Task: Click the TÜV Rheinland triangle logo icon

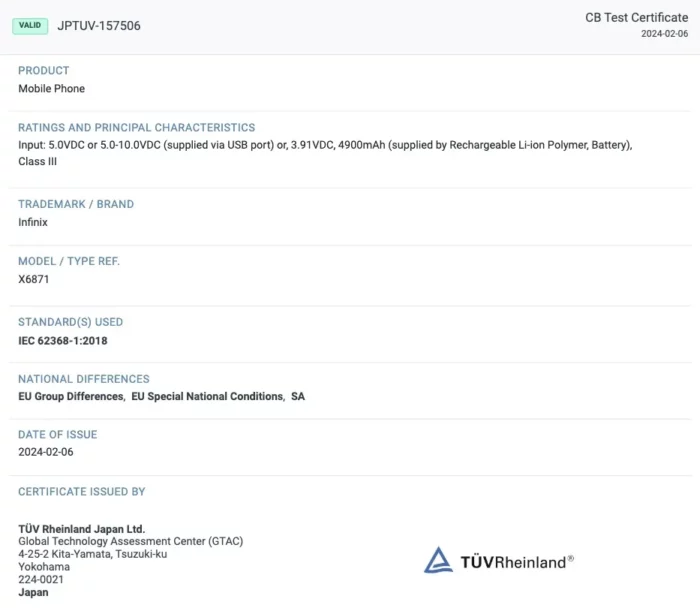Action: (x=438, y=560)
